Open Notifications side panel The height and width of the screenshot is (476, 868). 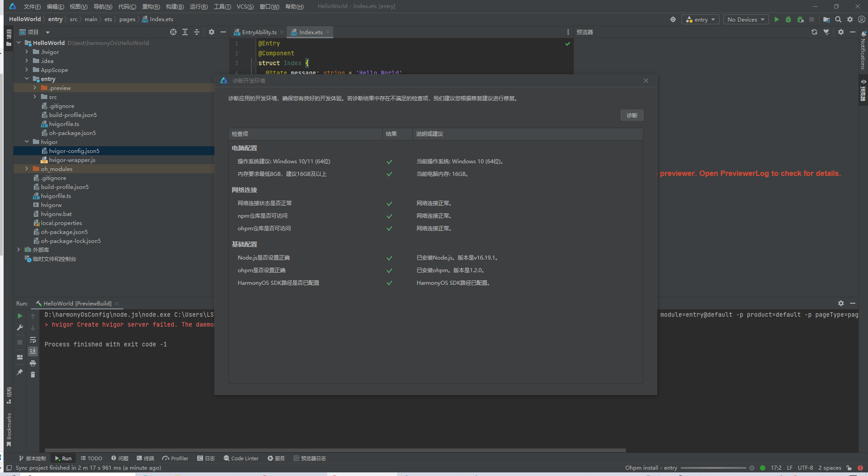pos(863,50)
